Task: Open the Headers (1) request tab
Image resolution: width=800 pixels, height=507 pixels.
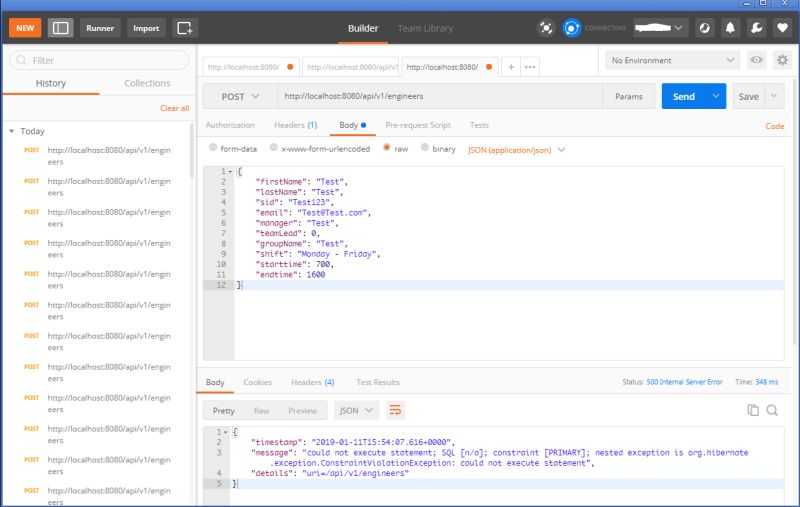Action: [295, 125]
